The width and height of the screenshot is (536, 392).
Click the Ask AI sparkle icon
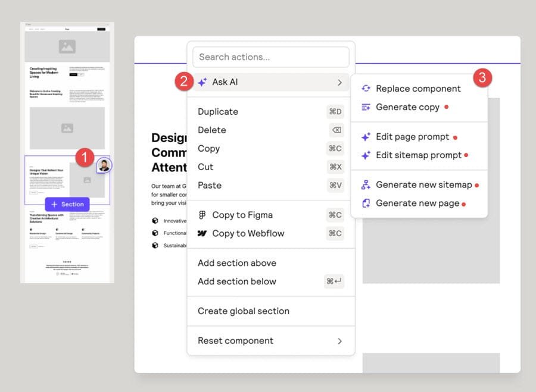click(202, 82)
